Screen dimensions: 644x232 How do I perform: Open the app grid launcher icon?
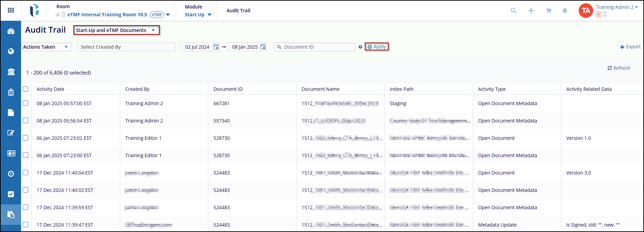point(11,10)
